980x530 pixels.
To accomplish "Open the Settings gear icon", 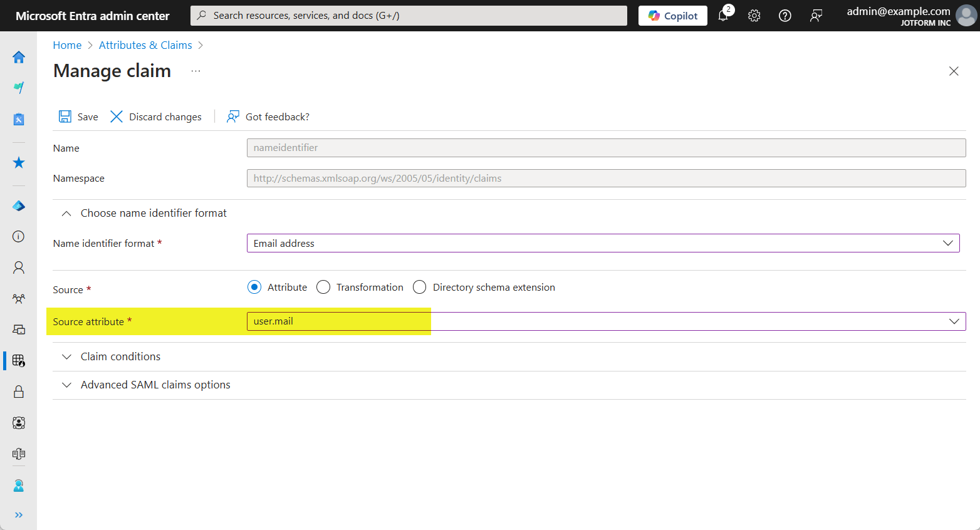I will (754, 16).
